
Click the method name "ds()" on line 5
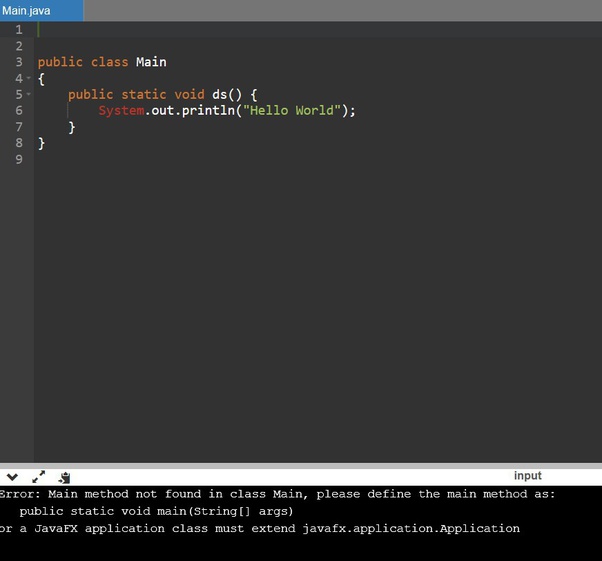tap(227, 94)
